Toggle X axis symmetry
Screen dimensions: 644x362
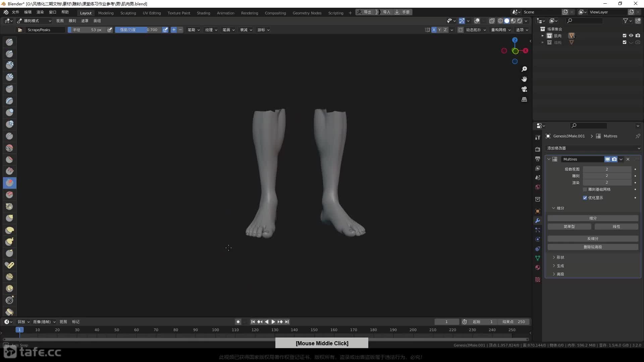coord(434,30)
